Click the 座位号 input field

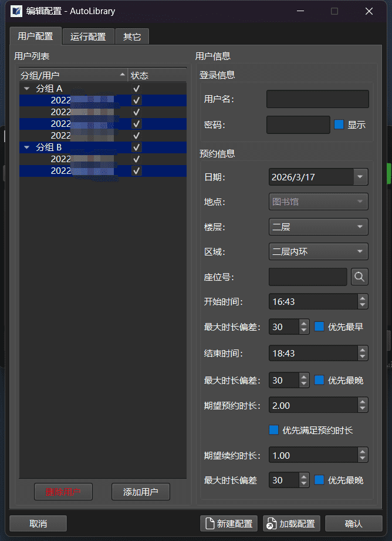tap(308, 277)
